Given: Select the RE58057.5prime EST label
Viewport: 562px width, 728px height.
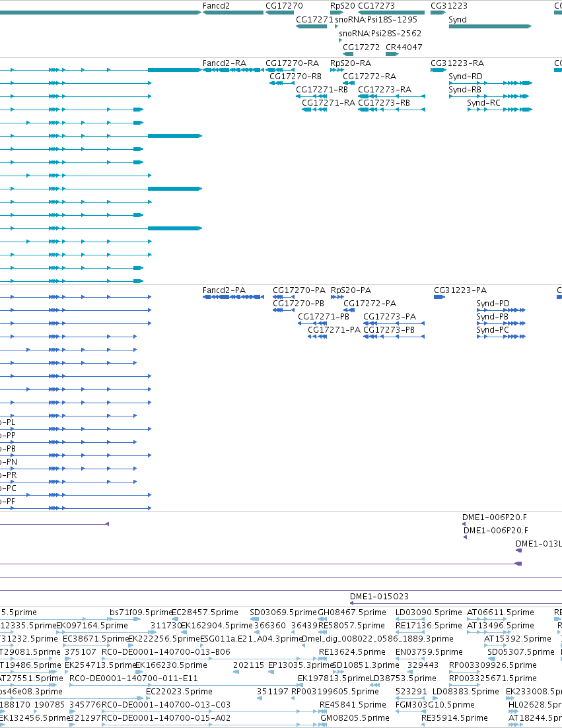Looking at the screenshot, I should (351, 626).
